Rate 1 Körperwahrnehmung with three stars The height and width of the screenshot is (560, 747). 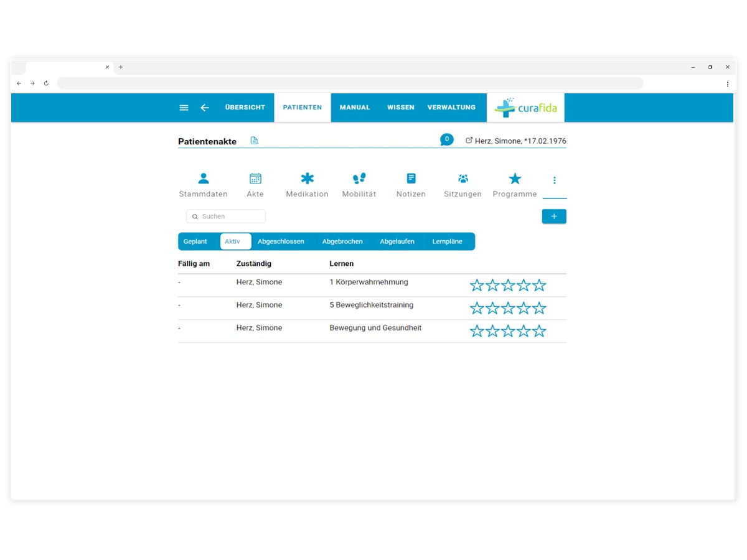coord(508,285)
